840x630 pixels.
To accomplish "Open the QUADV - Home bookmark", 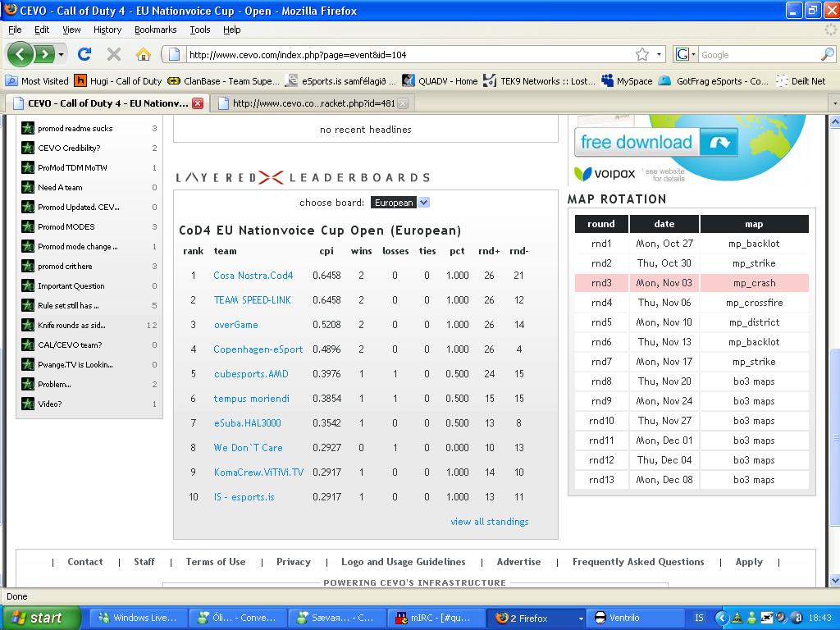I will coord(440,81).
